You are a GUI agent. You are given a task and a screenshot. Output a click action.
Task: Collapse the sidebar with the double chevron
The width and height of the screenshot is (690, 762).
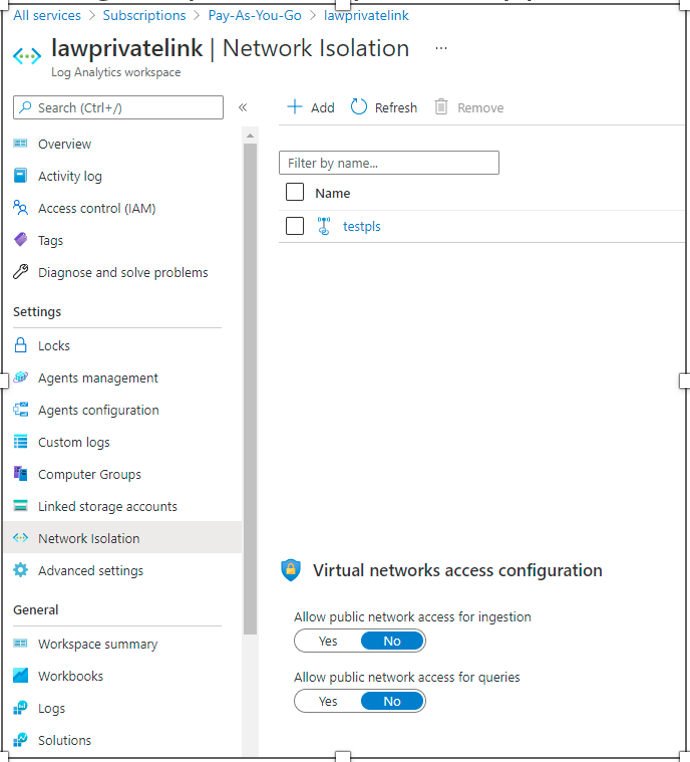pyautogui.click(x=243, y=107)
